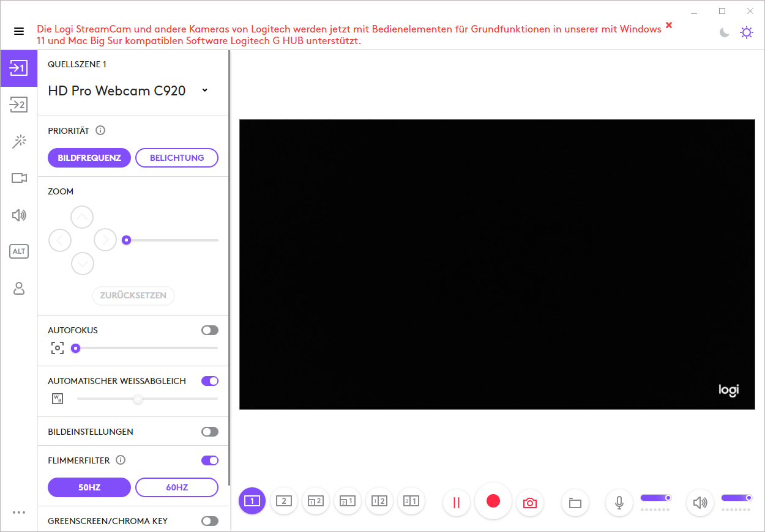765x532 pixels.
Task: Click the QUELLSZENE 1 heading
Action: pyautogui.click(x=77, y=64)
